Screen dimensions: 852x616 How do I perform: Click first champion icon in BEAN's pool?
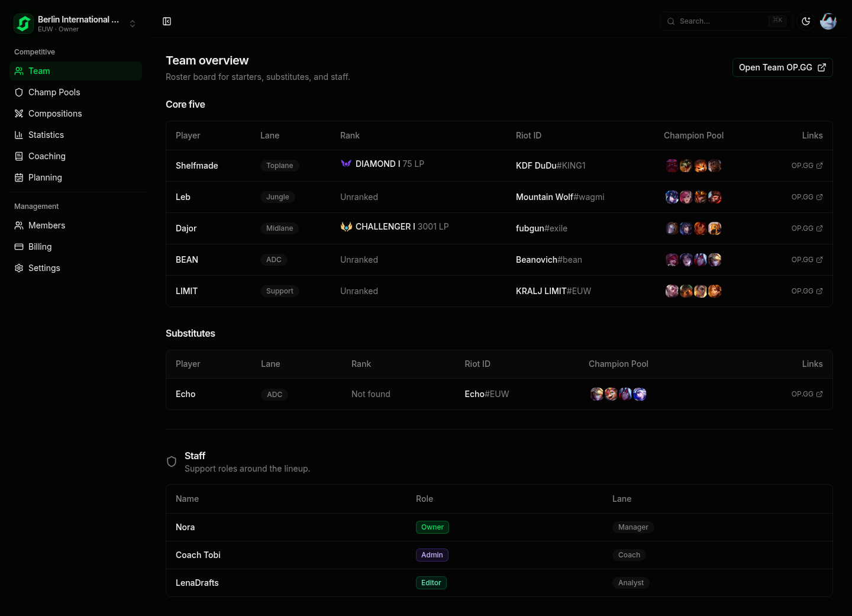point(672,260)
